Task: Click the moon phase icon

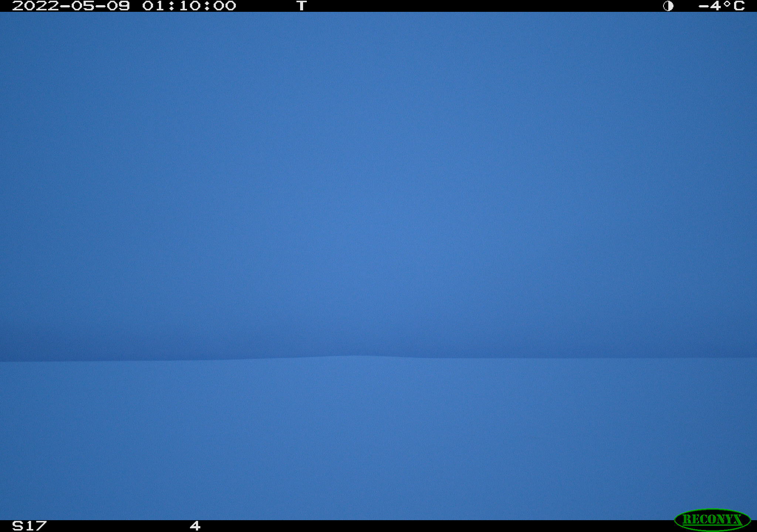Action: 668,6
